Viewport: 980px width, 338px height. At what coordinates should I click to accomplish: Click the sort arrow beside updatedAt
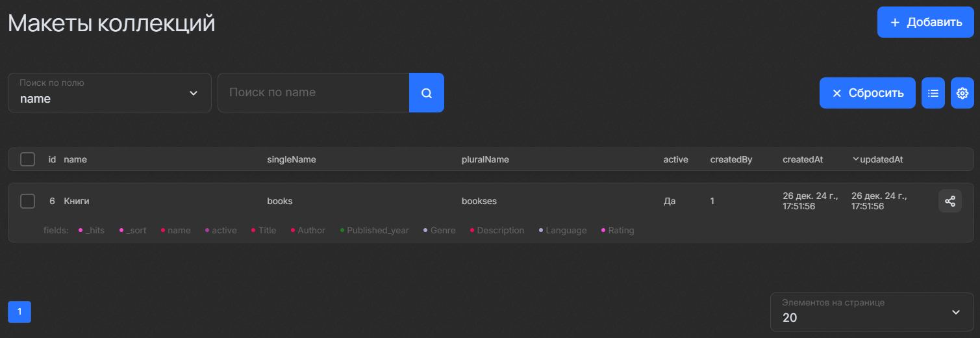tap(855, 159)
